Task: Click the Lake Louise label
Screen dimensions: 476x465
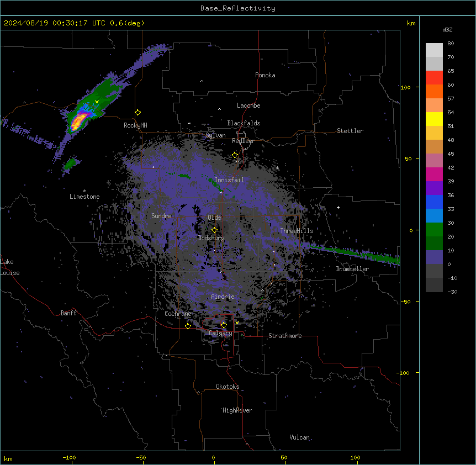Action: click(x=10, y=267)
